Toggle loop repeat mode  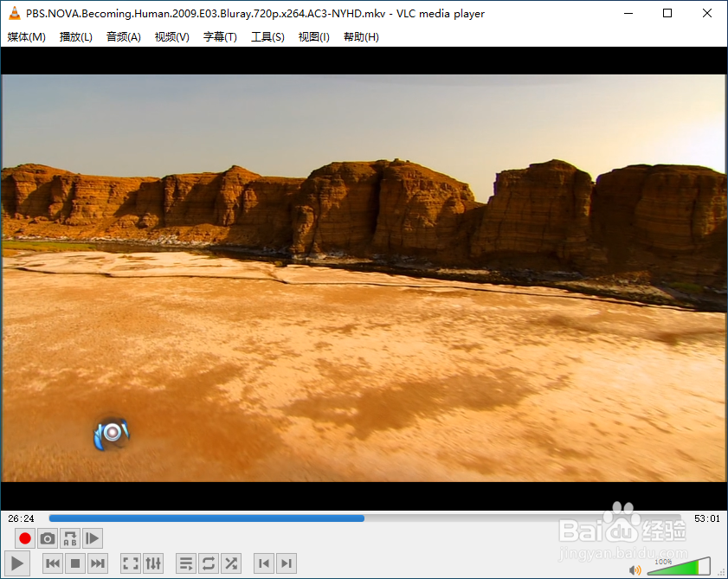[x=209, y=563]
